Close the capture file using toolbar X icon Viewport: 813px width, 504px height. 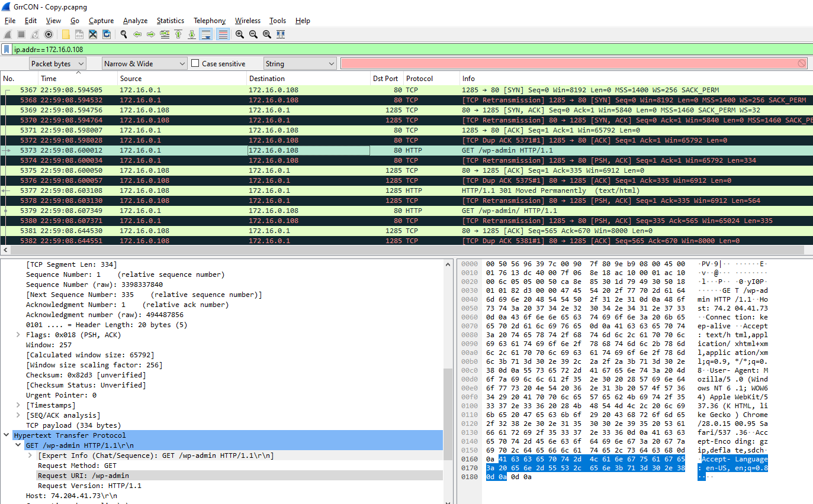[93, 34]
